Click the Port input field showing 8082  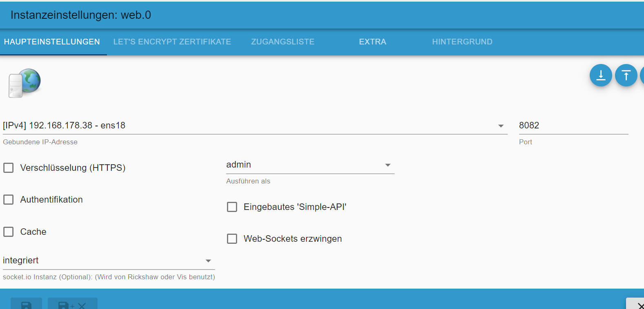coord(573,126)
